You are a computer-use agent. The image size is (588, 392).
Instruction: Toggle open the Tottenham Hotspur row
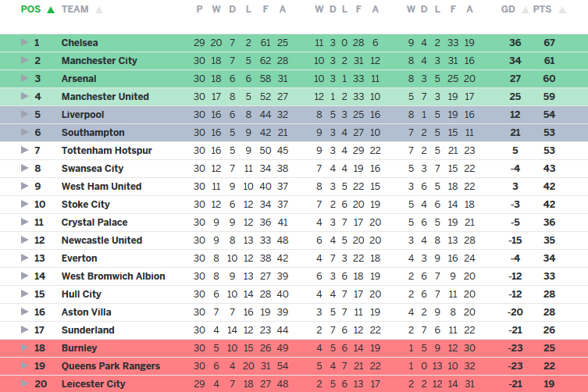24,150
